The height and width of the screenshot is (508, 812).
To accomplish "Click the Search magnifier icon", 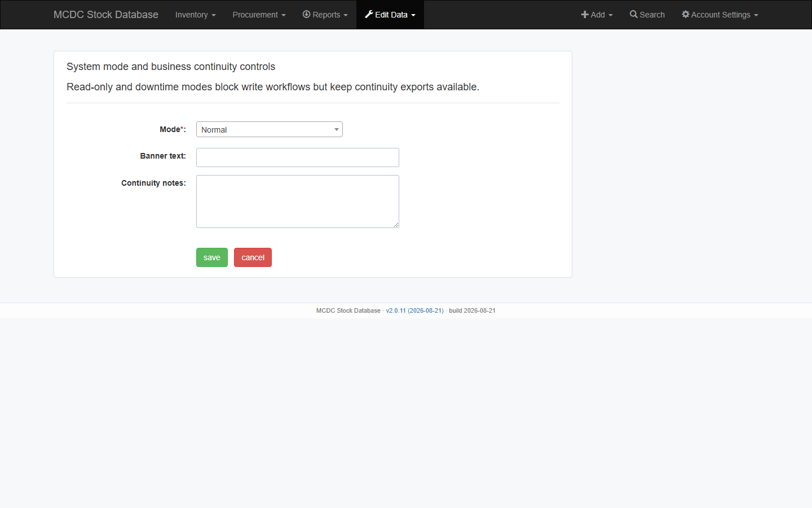I will 634,15.
